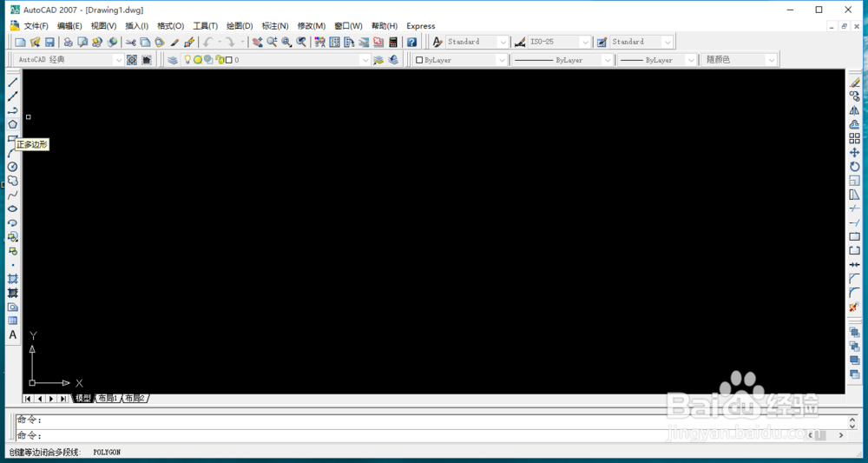Select the Multiline Text 'A' tool
This screenshot has width=868, height=463.
pos(13,334)
